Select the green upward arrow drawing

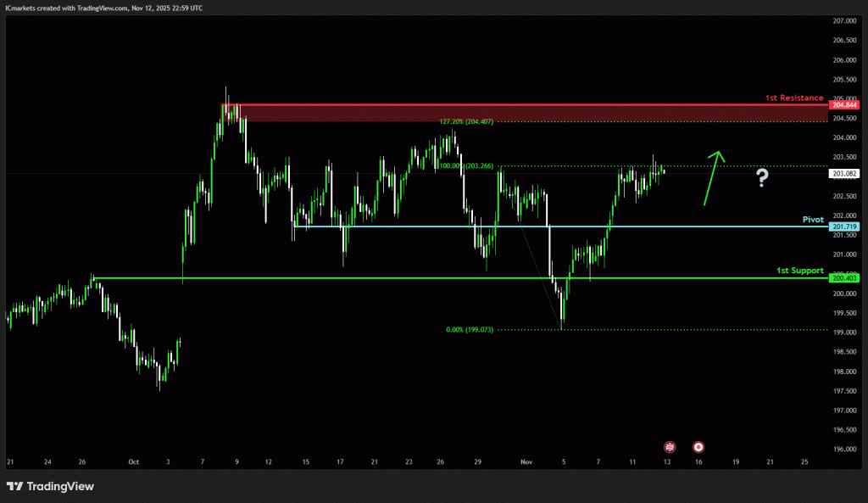[712, 177]
